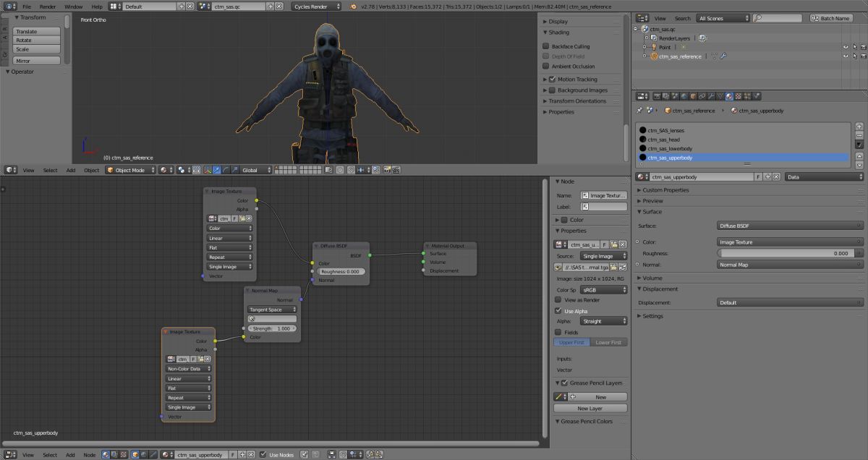Image resolution: width=868 pixels, height=460 pixels.
Task: Click outliner editor type icon
Action: tap(642, 18)
